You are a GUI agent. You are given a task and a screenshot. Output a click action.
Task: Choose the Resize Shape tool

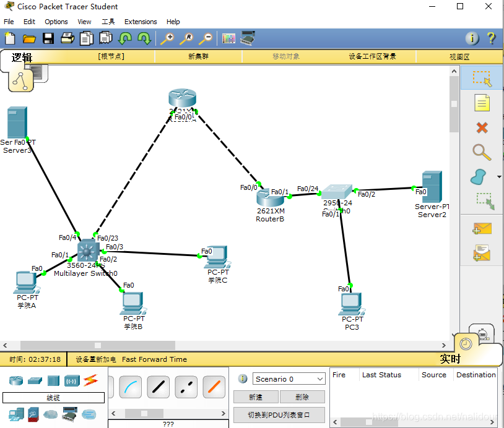(x=485, y=201)
